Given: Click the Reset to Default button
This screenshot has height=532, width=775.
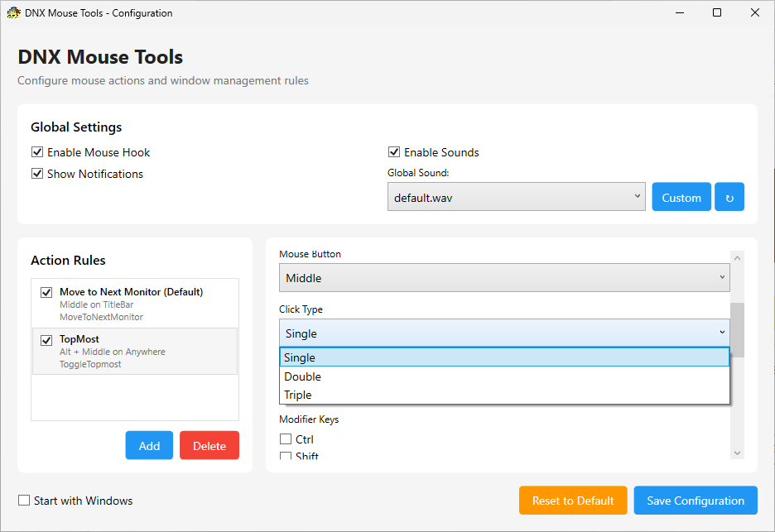Looking at the screenshot, I should [573, 501].
